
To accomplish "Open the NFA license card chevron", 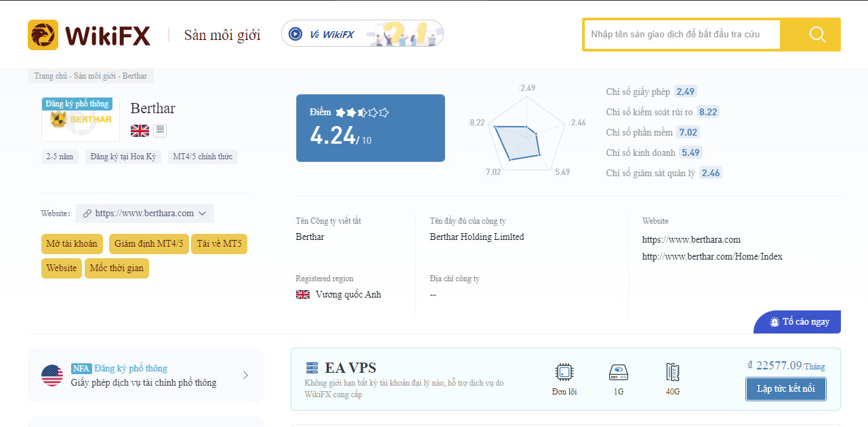I will tap(245, 375).
